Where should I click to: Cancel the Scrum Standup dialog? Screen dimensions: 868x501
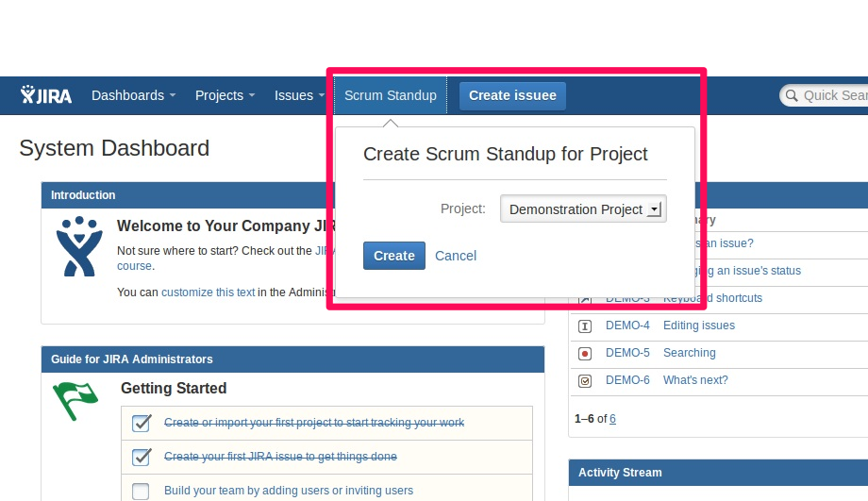(x=456, y=256)
